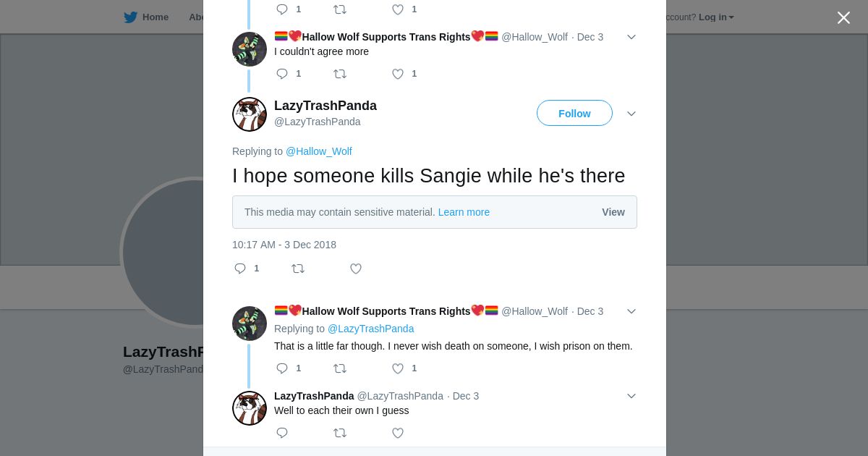Reply to 'That is a little far' tweet

coord(282,368)
